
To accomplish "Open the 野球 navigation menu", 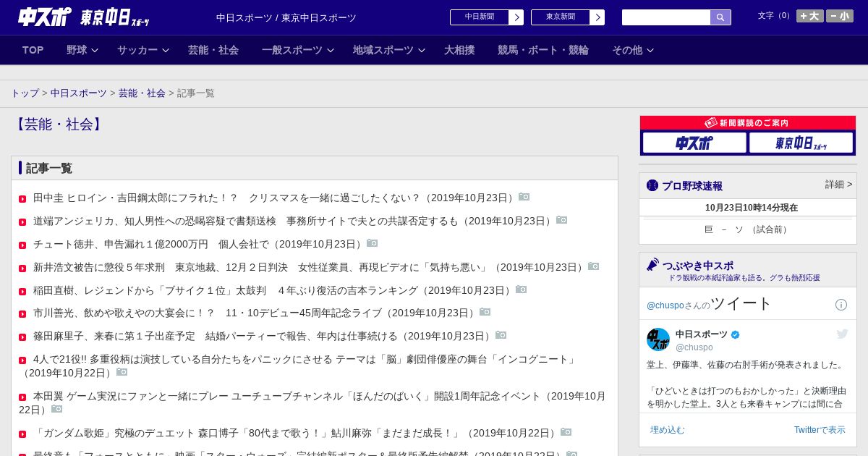I will pyautogui.click(x=77, y=50).
